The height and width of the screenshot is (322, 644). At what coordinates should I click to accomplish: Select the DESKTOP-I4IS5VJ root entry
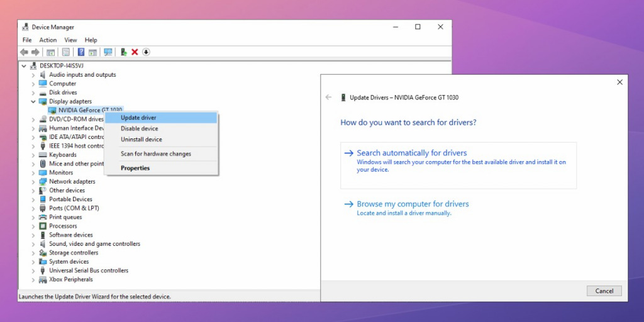coord(62,65)
